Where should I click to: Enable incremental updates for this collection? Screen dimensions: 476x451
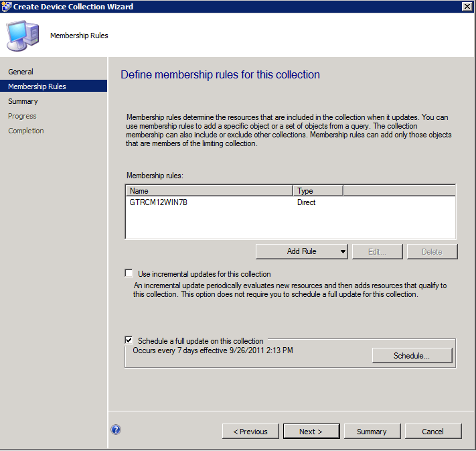pos(129,273)
